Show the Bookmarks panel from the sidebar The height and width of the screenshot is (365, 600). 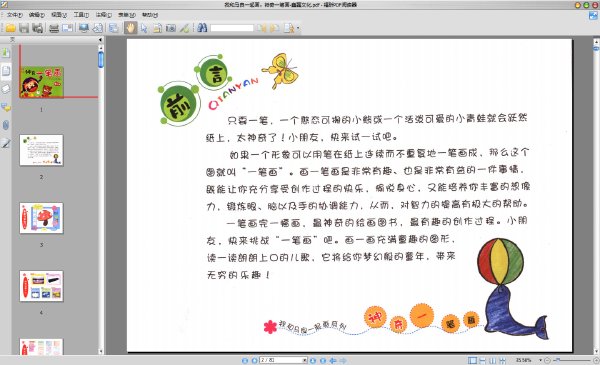click(x=6, y=52)
